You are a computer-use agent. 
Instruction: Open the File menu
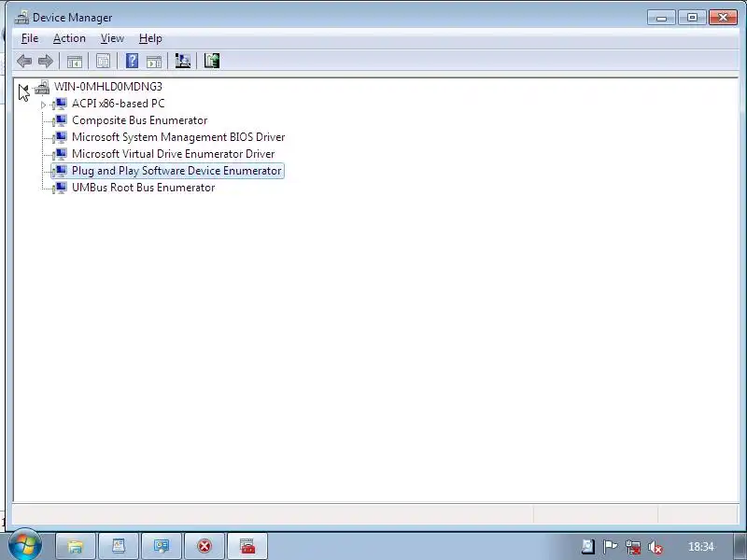click(30, 38)
